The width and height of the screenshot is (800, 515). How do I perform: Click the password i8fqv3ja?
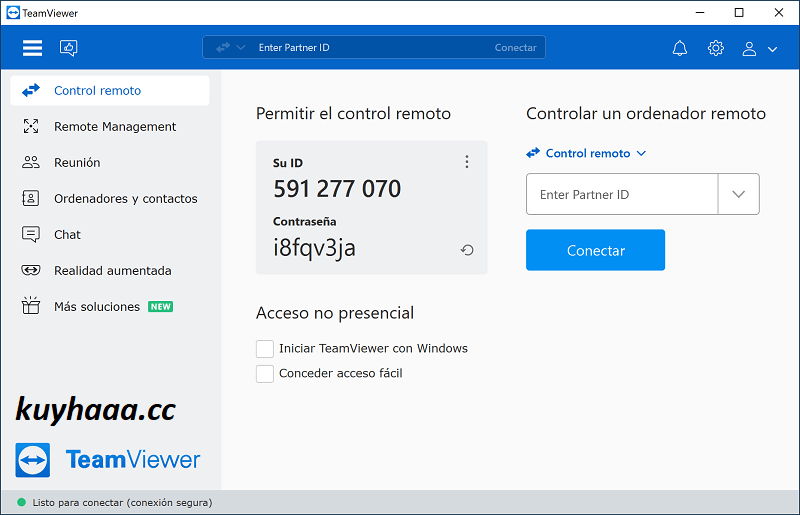point(314,248)
